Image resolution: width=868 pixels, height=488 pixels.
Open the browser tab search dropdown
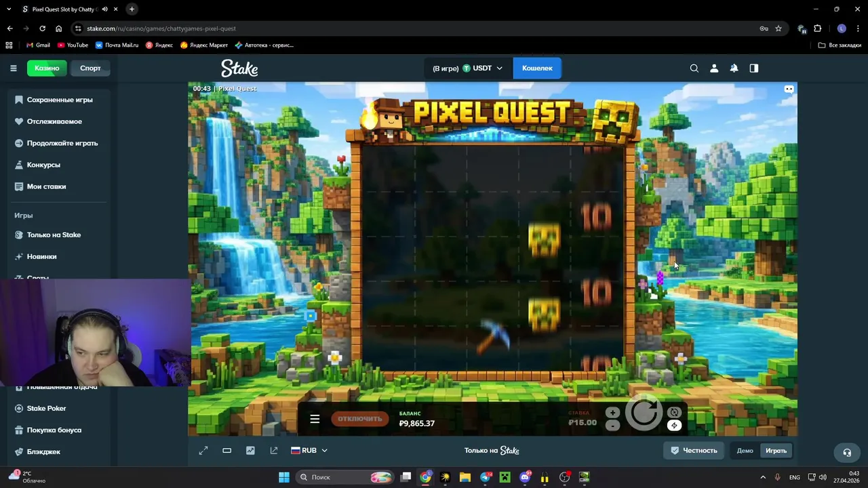tap(9, 9)
